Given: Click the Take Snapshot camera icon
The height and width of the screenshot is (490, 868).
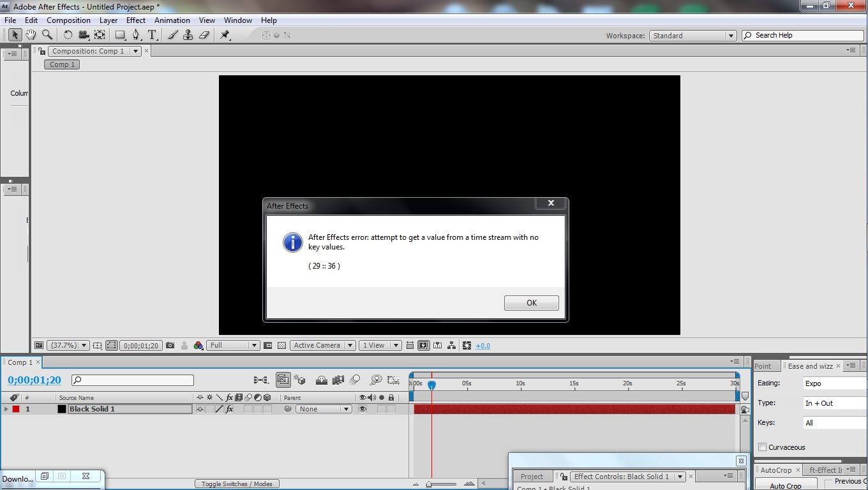Looking at the screenshot, I should (170, 345).
